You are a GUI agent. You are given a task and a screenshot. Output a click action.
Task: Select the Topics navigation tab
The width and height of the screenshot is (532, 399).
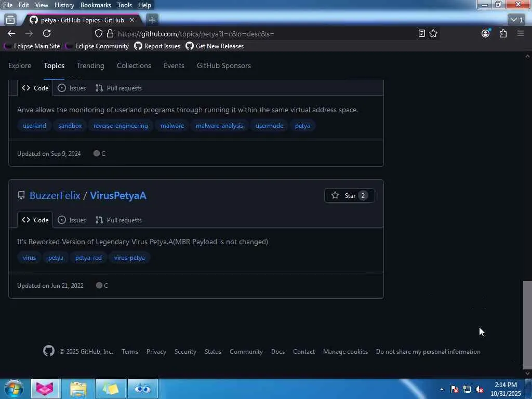tap(54, 65)
